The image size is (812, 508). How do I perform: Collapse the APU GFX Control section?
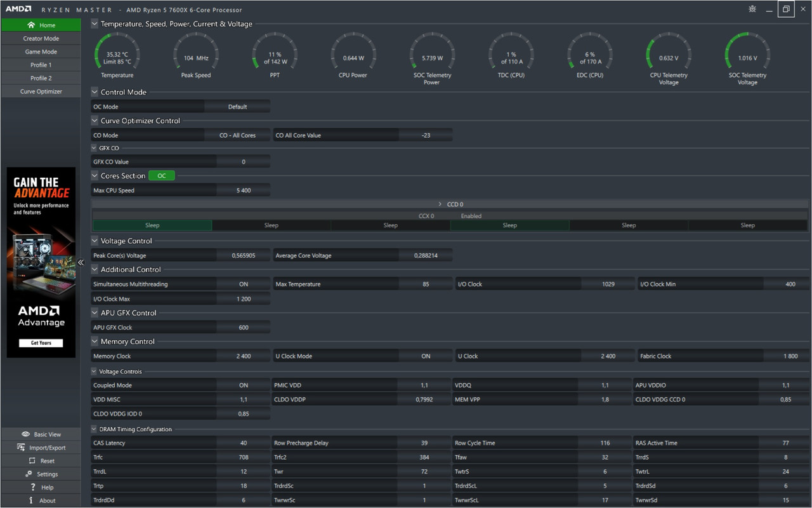[95, 313]
